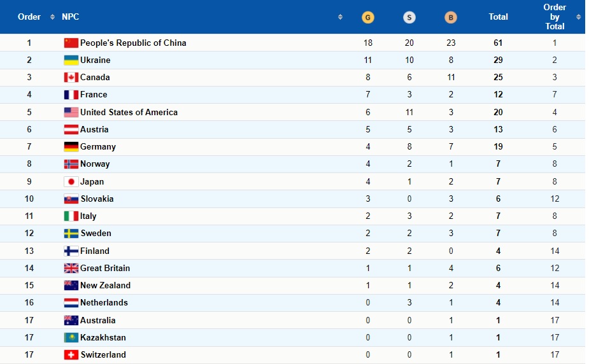
Task: Click the NPC column header label
Action: [x=70, y=17]
